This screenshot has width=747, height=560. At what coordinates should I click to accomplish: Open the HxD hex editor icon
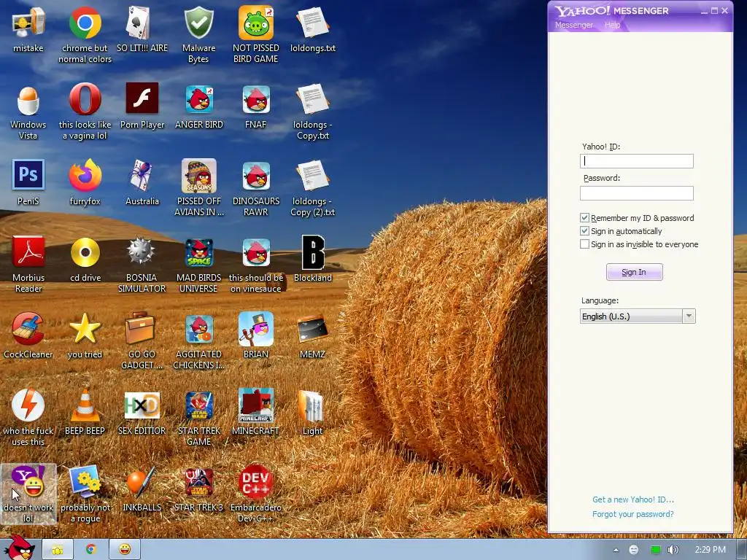[x=142, y=405]
